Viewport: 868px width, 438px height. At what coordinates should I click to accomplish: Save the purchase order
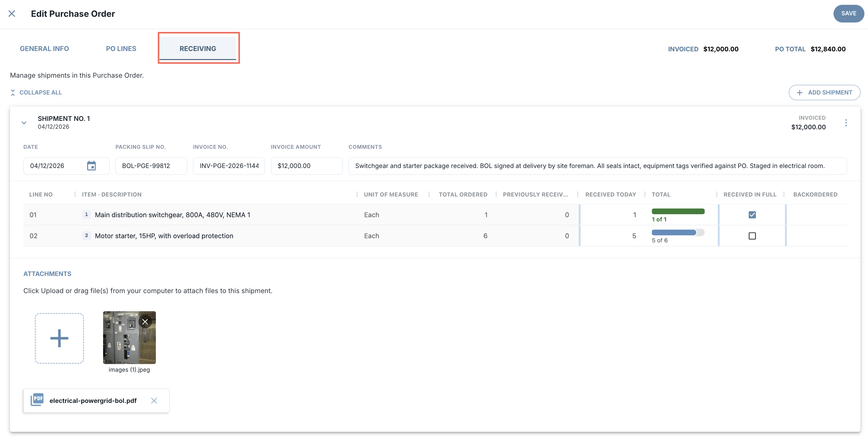849,13
